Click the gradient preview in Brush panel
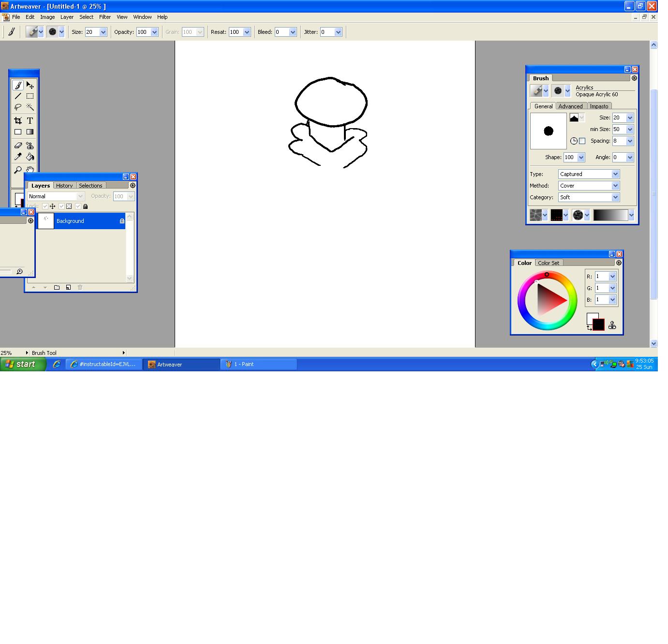668x644 pixels. click(610, 215)
